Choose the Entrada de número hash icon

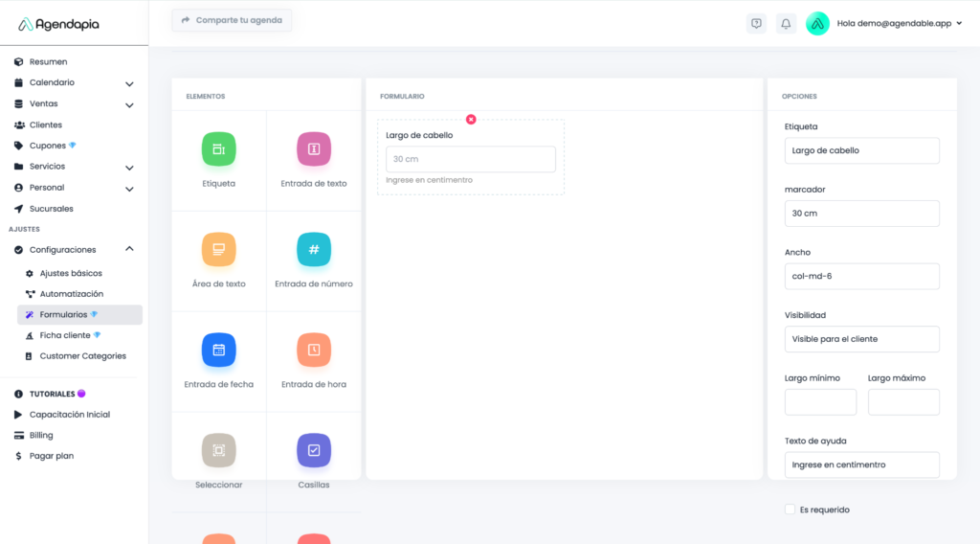tap(314, 249)
